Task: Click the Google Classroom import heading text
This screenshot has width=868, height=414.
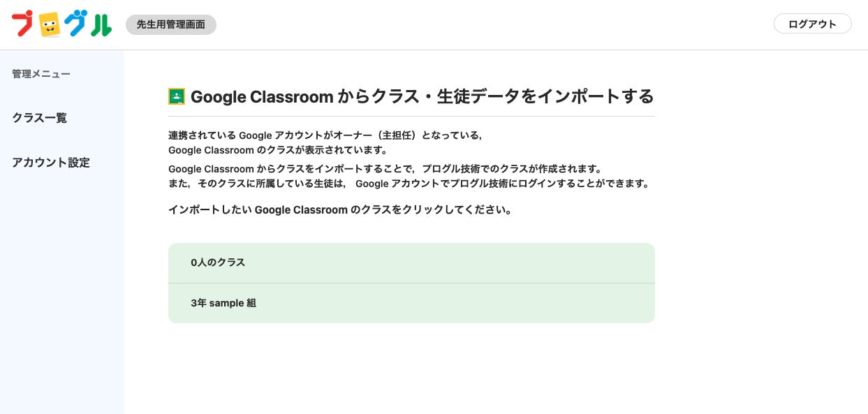Action: tap(422, 96)
